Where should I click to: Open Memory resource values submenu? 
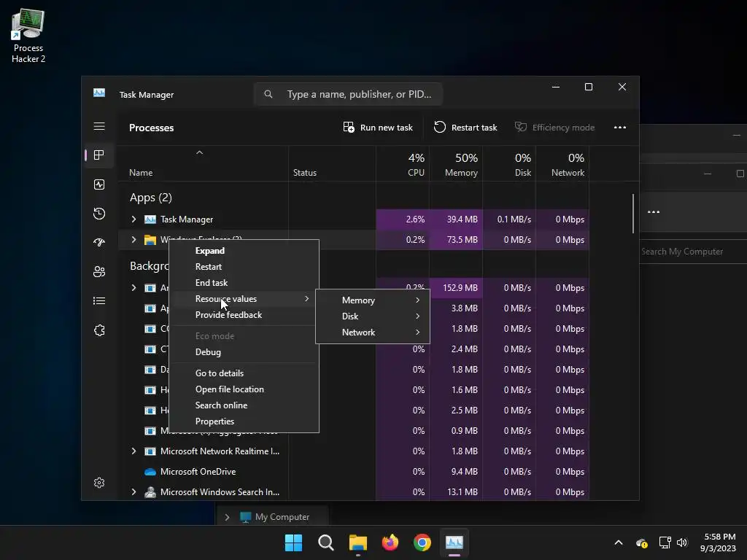click(373, 300)
